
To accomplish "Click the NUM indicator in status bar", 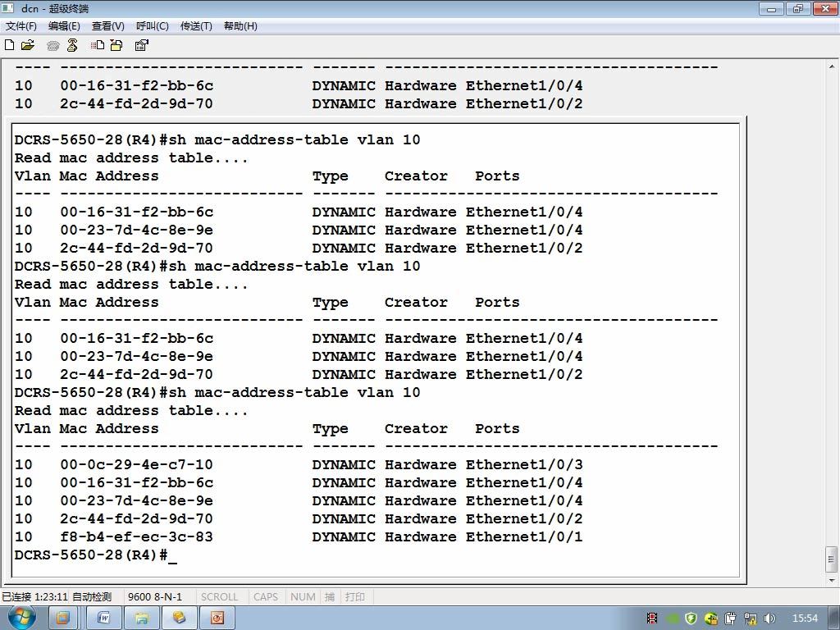I will coord(303,596).
